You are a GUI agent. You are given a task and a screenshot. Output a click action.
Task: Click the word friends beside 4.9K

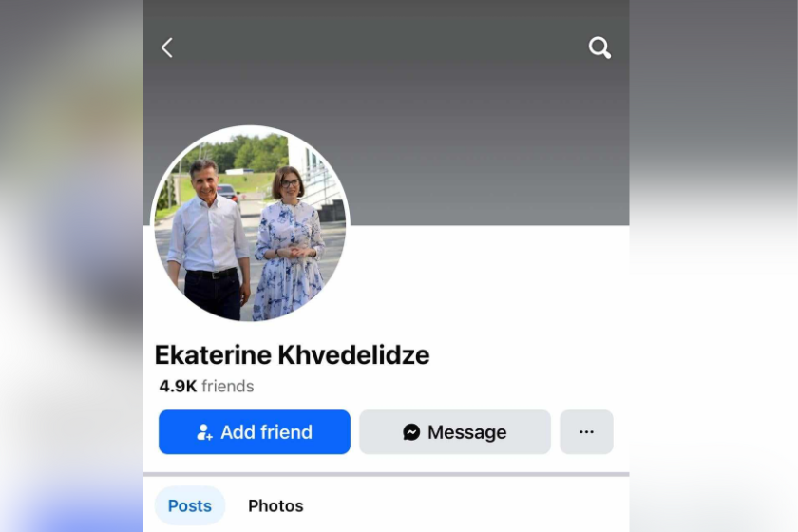pyautogui.click(x=227, y=387)
